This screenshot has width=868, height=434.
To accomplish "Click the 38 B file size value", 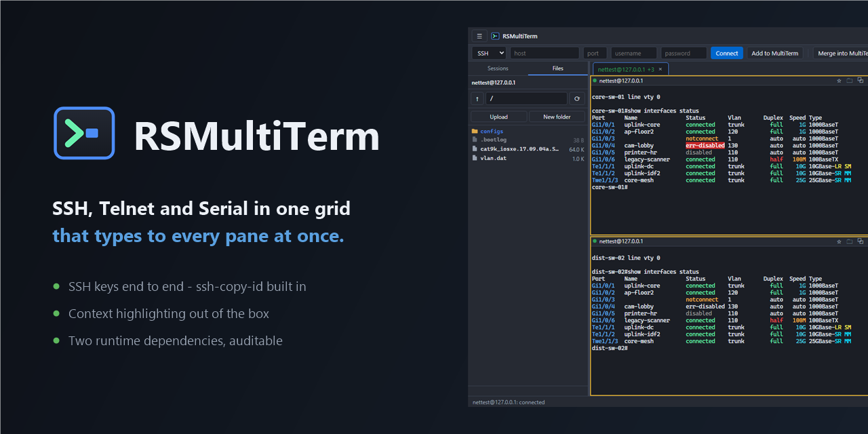I will [578, 140].
